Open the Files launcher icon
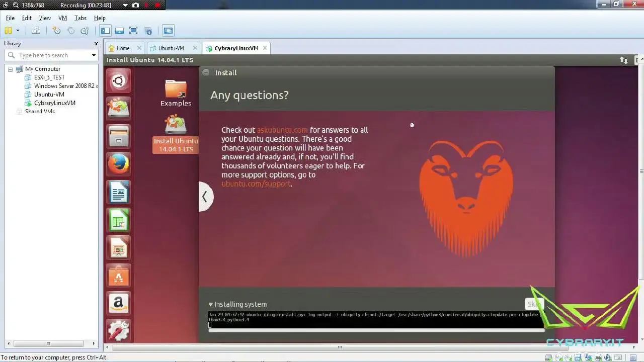The height and width of the screenshot is (362, 644). click(119, 136)
